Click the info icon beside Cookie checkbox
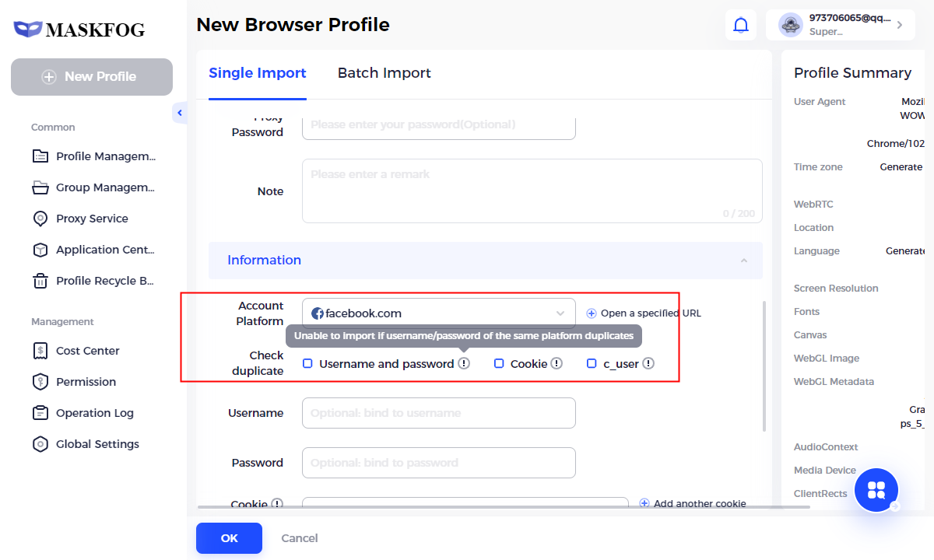 click(x=557, y=363)
